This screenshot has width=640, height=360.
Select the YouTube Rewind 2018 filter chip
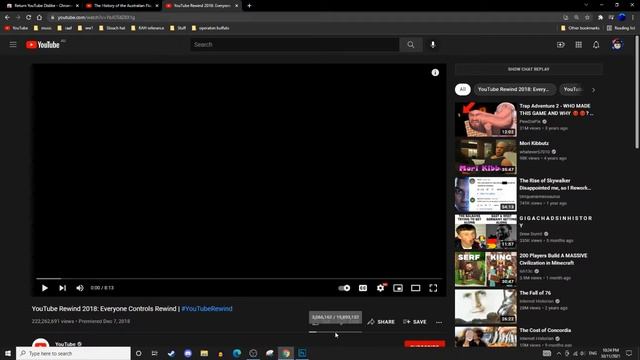514,89
